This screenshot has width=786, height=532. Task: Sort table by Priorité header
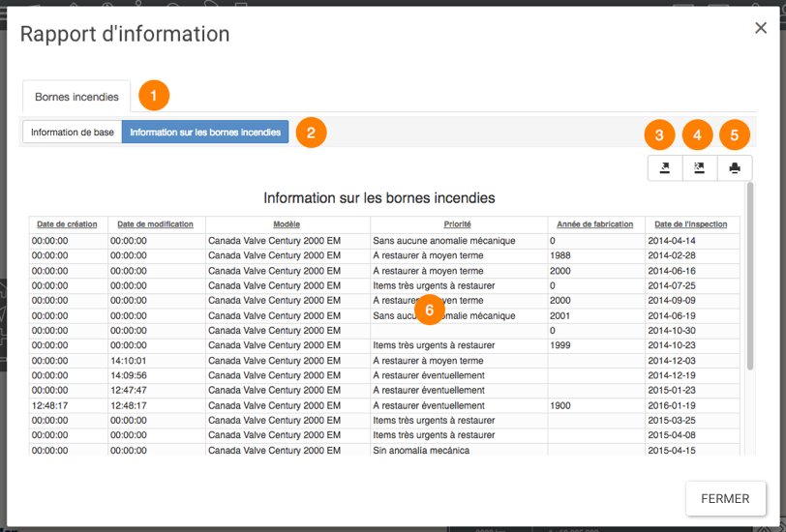point(457,224)
